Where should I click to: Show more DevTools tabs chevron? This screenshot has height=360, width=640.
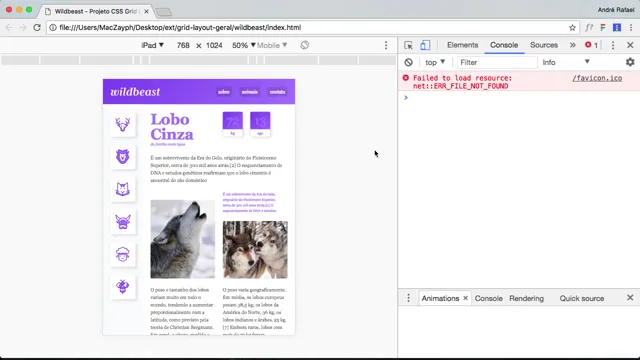573,45
